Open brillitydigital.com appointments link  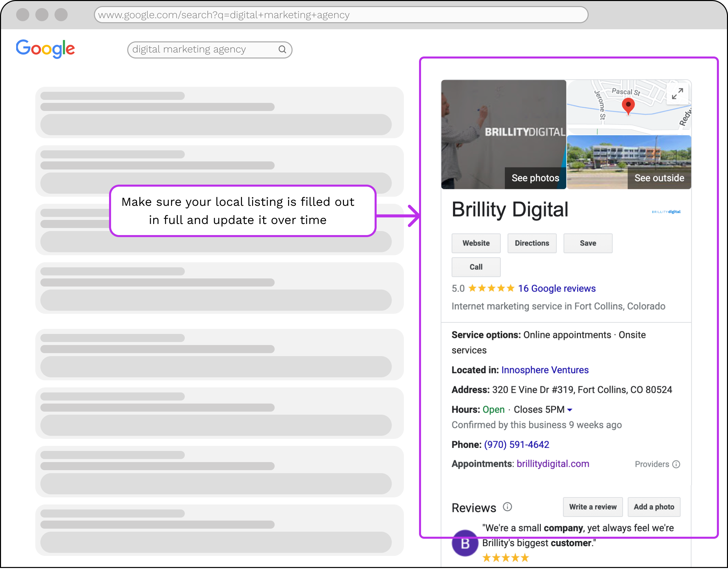pos(552,464)
